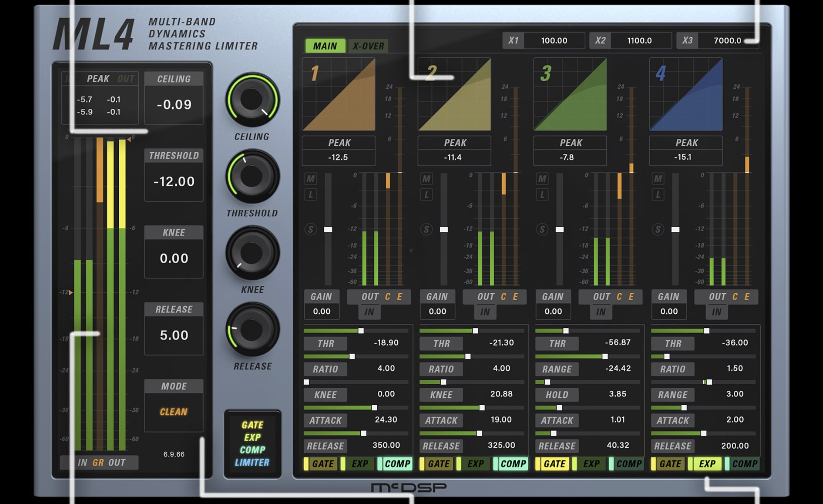Click band 1 gain fader handle

point(328,230)
